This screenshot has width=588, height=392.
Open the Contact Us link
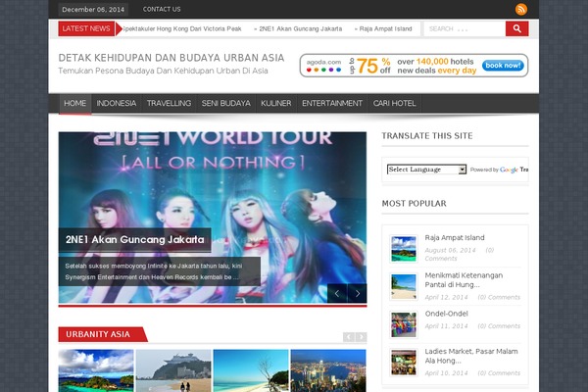click(162, 9)
